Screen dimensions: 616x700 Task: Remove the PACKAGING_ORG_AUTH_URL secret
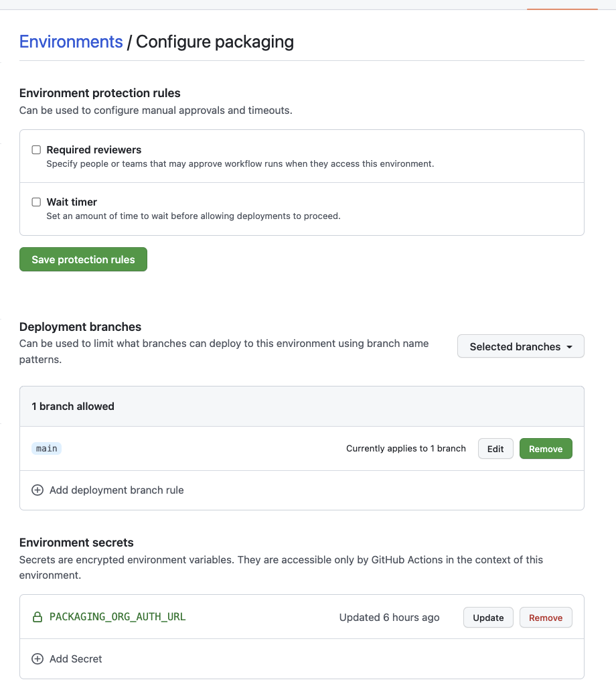coord(546,617)
